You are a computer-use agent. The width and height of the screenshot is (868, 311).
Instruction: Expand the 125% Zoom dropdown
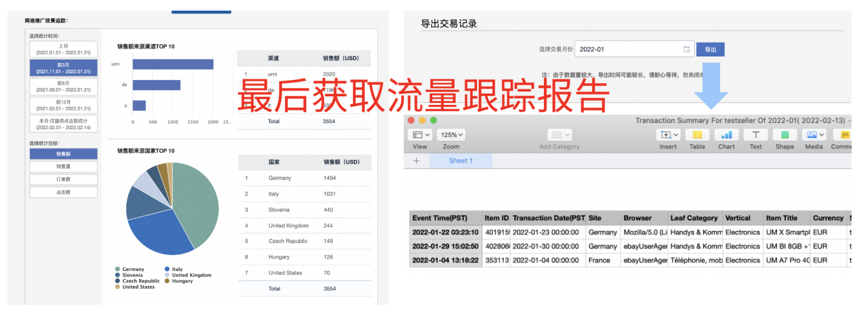click(x=451, y=135)
